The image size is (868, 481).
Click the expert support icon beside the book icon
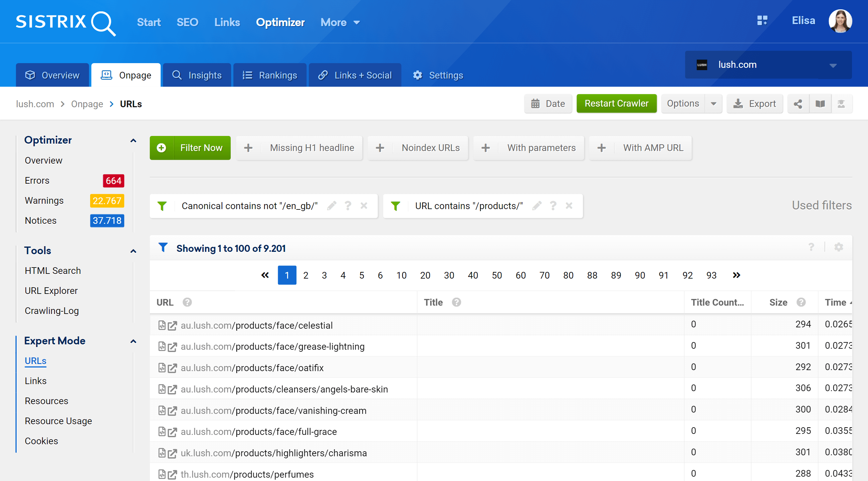[x=841, y=104]
